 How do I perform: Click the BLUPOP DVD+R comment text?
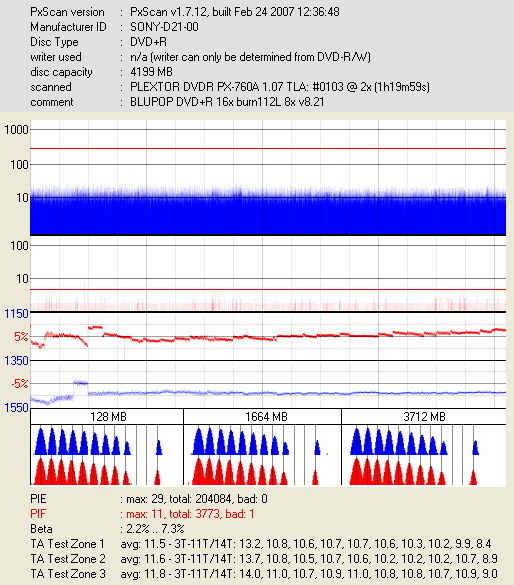[227, 102]
